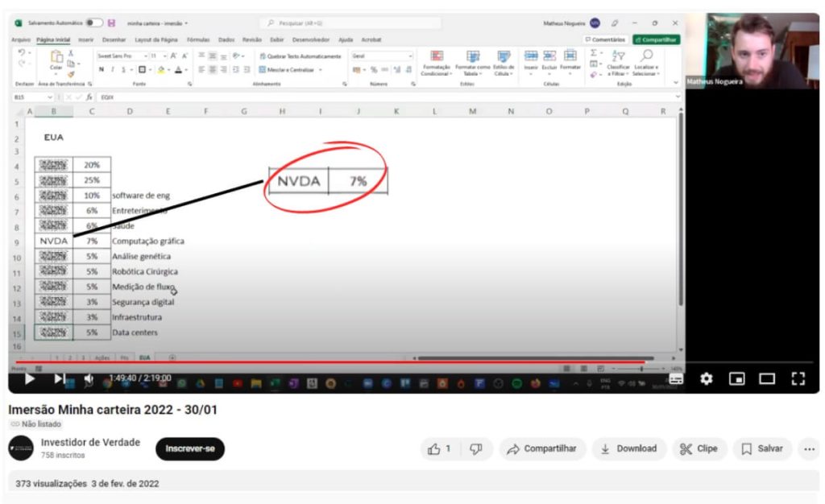The width and height of the screenshot is (825, 504).
Task: Switch to miniplayer mode
Action: (x=736, y=378)
